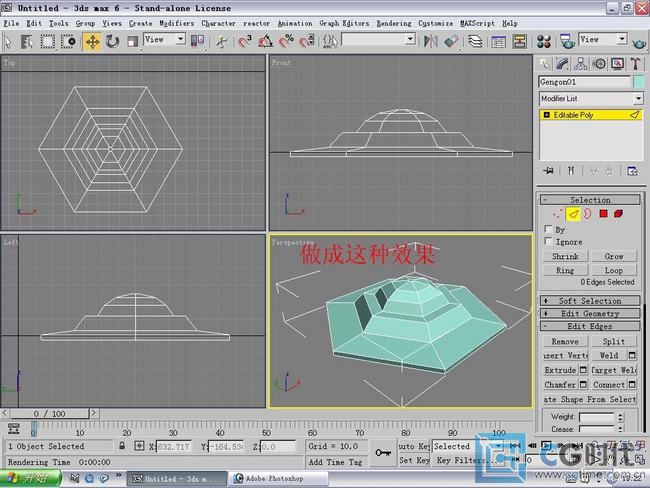Click the Gengon01 object name field
The image size is (650, 488).
pos(585,82)
